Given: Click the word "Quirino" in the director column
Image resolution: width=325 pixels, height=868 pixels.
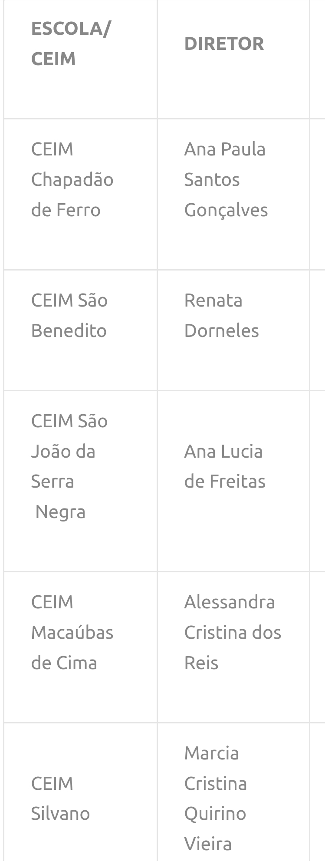Looking at the screenshot, I should (x=215, y=813).
